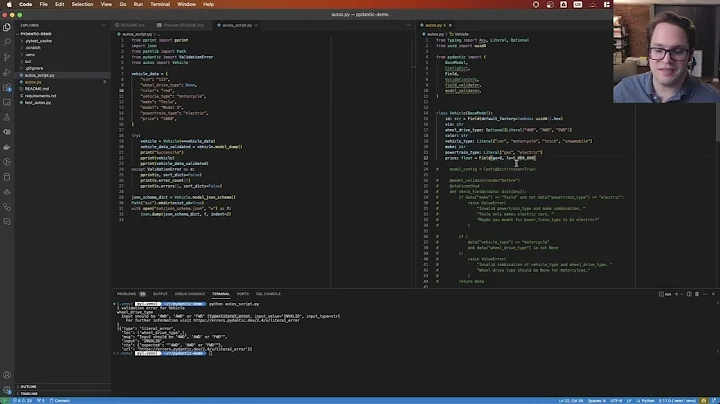Close the autos.py editor tab
The image size is (720, 404).
450,25
